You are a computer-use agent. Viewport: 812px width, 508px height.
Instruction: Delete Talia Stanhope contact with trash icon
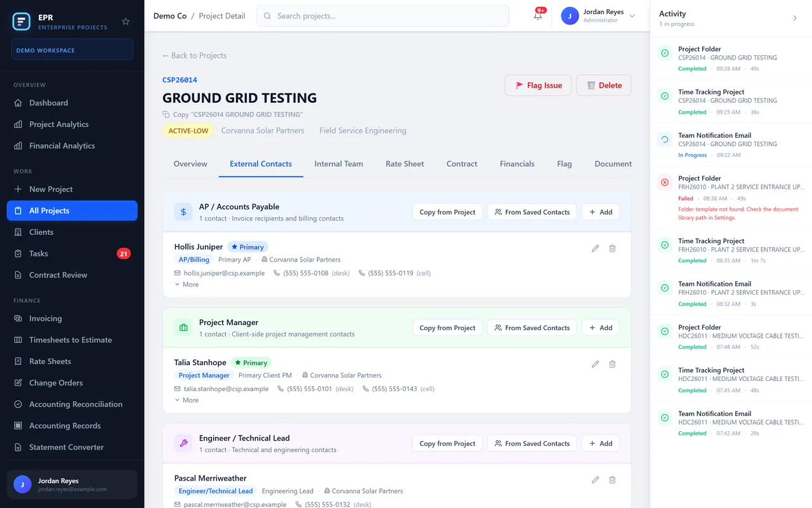coord(612,364)
